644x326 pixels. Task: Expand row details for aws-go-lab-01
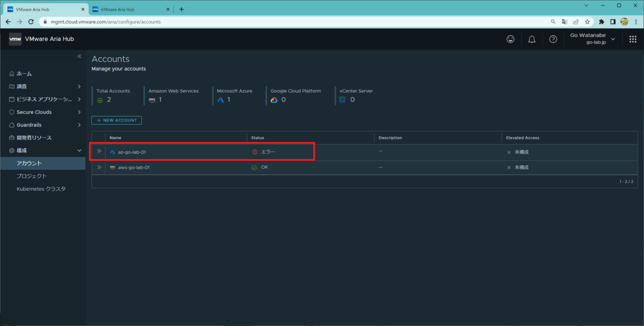coord(99,167)
